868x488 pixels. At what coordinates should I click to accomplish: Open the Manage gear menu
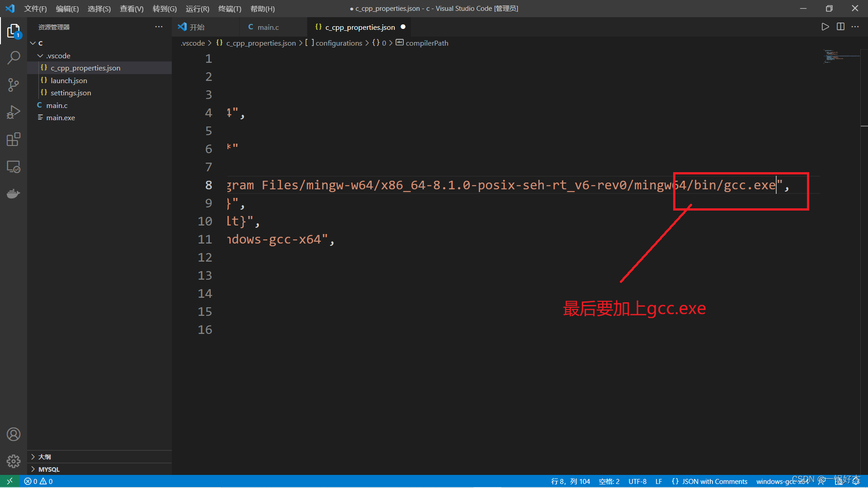[x=14, y=461]
